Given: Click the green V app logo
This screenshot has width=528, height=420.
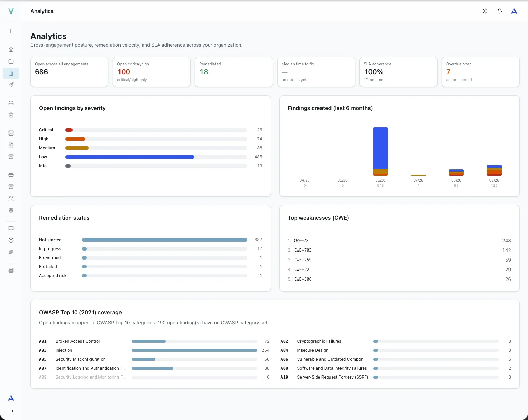Looking at the screenshot, I should click(11, 11).
